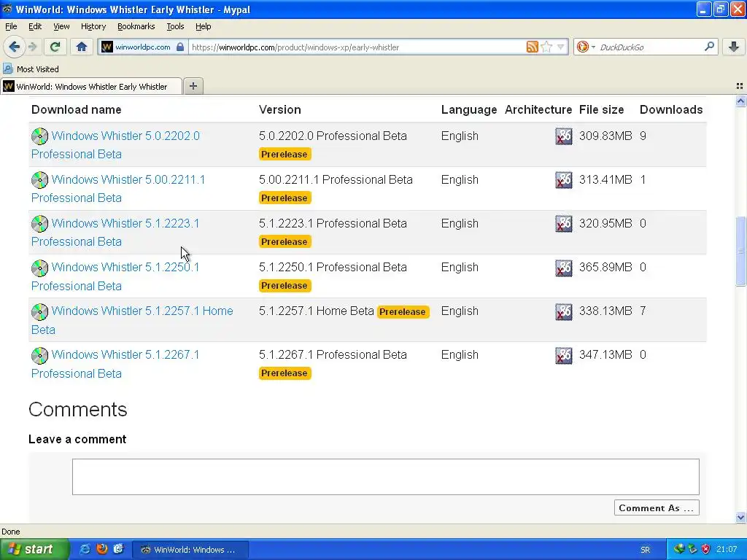Click the x86 architecture icon for 365.89MB row

[564, 268]
